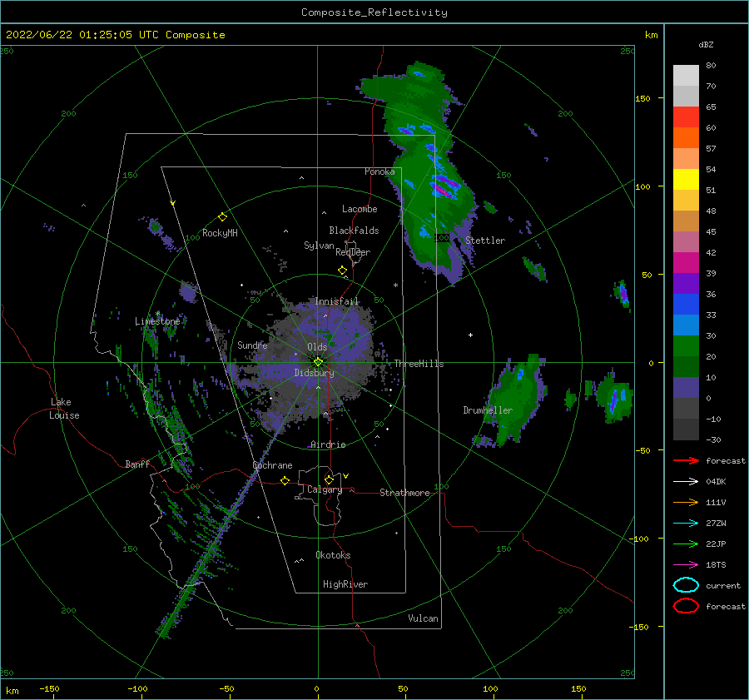Click the yellow radar-site marker above Didsbury
The width and height of the screenshot is (749, 700).
[318, 362]
